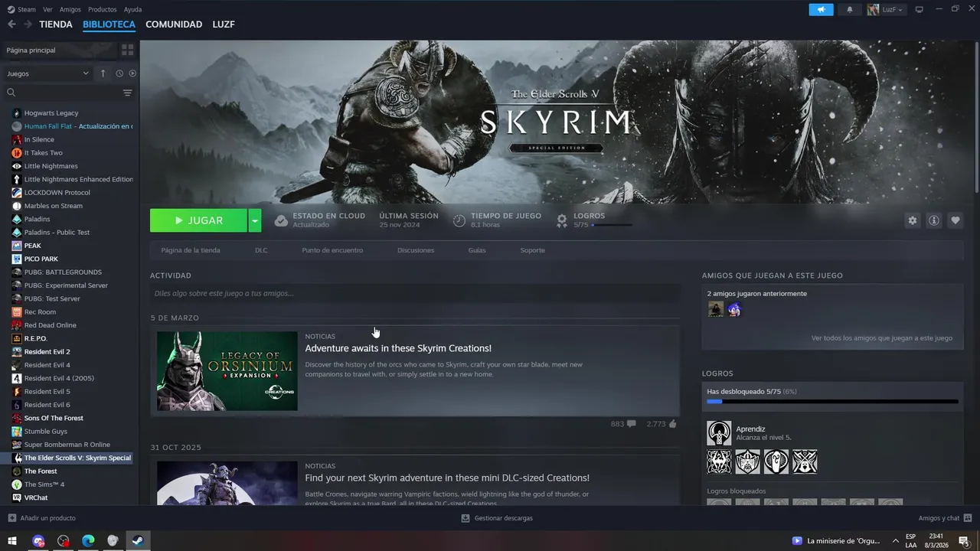The image size is (980, 551).
Task: Open Ver todos los amigos que juegan link
Action: pos(882,337)
